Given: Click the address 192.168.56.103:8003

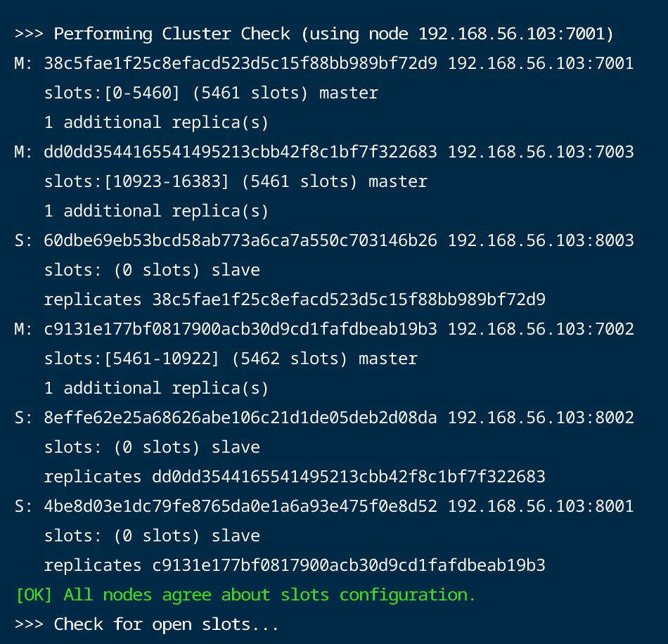Looking at the screenshot, I should [541, 240].
